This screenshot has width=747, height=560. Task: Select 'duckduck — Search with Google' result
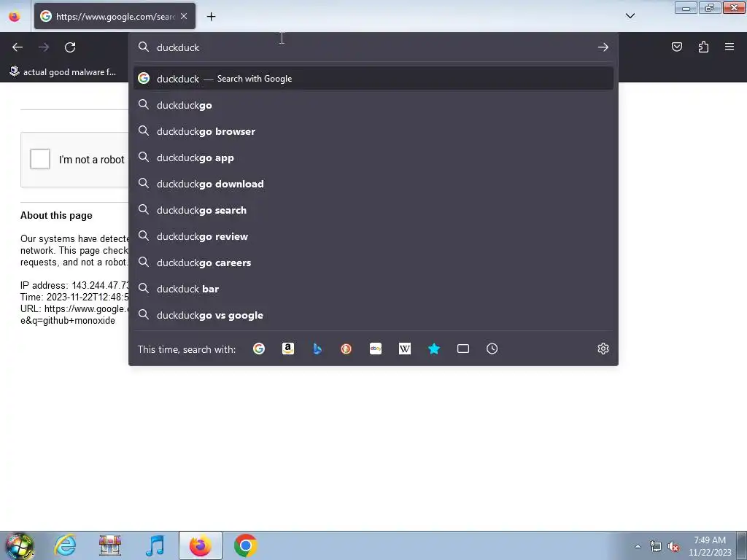(373, 79)
